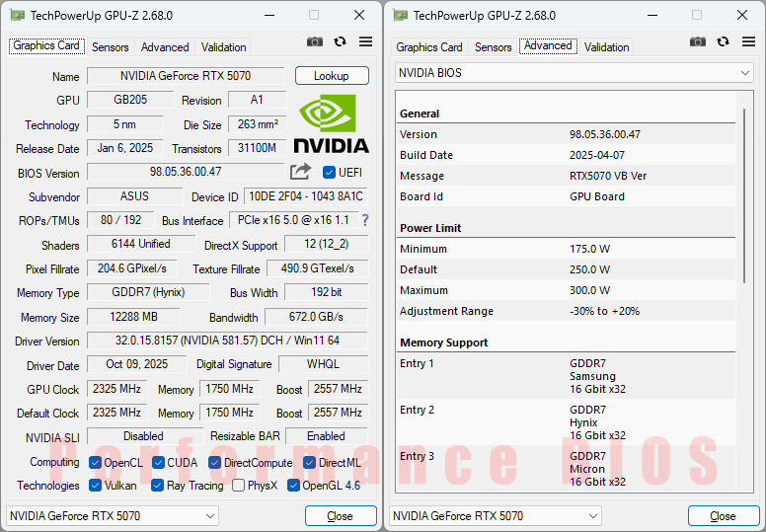Image resolution: width=766 pixels, height=532 pixels.
Task: Take screenshot with camera icon in left window
Action: 315,42
